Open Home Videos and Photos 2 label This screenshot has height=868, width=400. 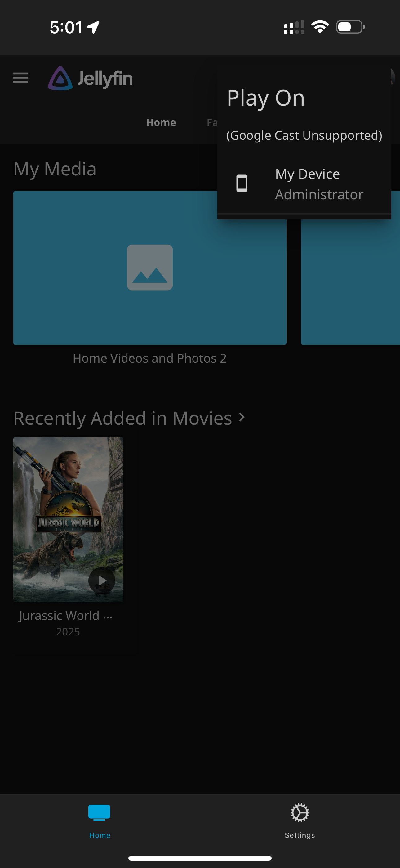pyautogui.click(x=149, y=358)
